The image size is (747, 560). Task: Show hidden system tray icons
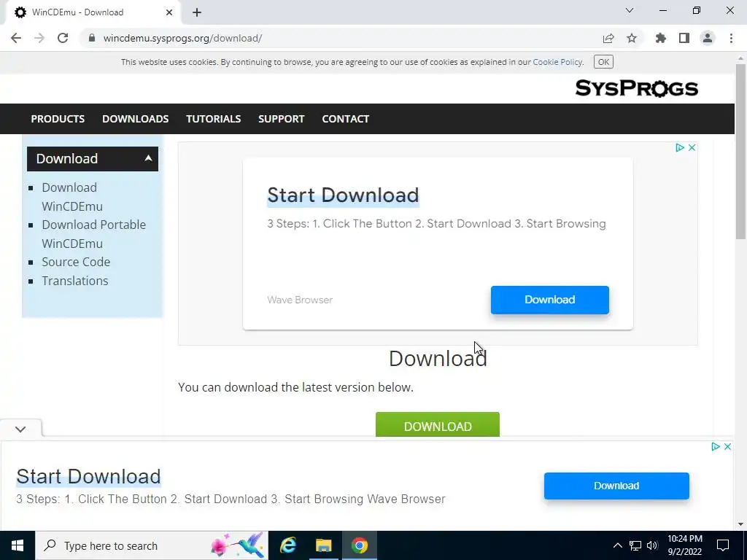617,545
